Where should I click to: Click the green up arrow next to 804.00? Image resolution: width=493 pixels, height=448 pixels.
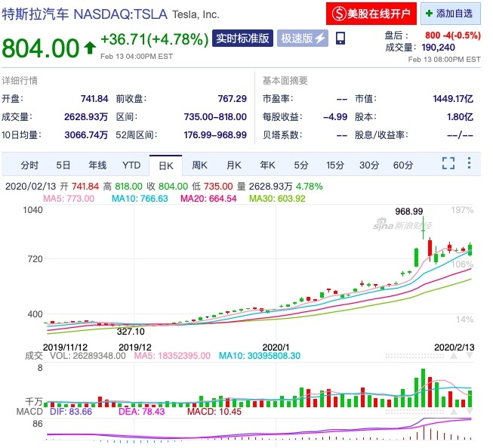pyautogui.click(x=90, y=48)
